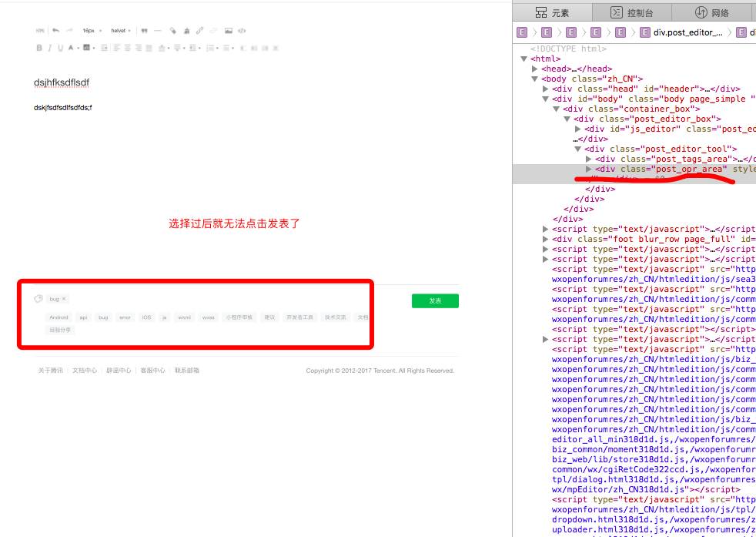Justify text in the editor

pyautogui.click(x=149, y=48)
